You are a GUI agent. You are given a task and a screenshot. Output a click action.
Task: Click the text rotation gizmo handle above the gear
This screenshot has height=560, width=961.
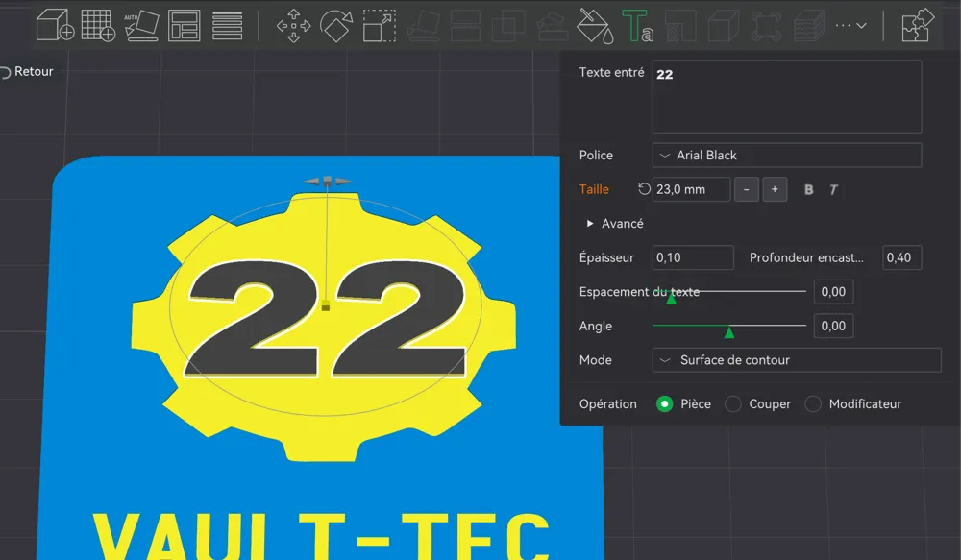(x=328, y=181)
